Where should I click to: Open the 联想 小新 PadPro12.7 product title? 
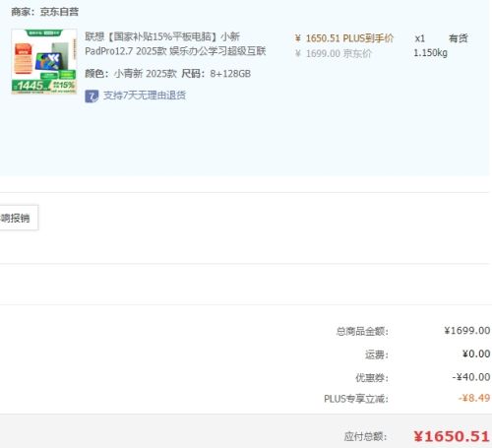[175, 43]
